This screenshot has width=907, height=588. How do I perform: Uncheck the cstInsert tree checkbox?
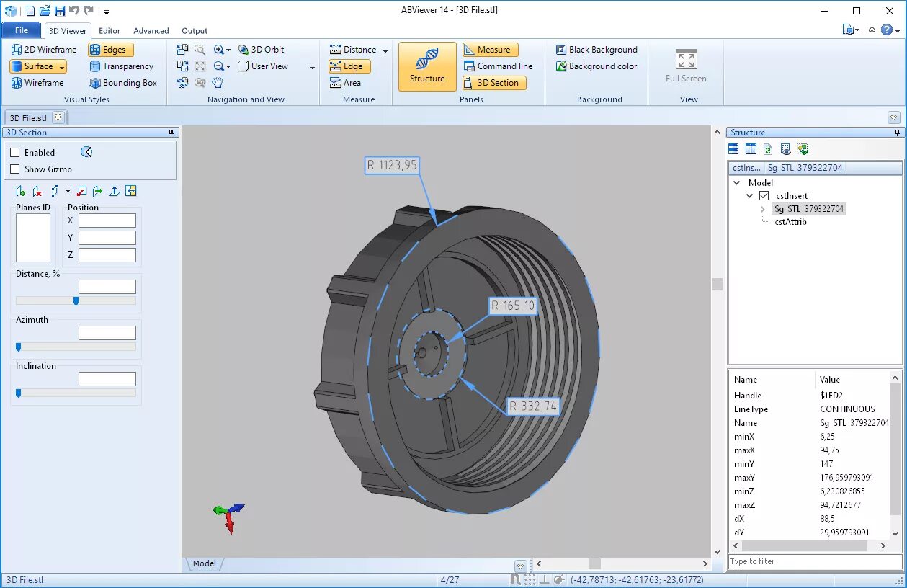click(764, 196)
